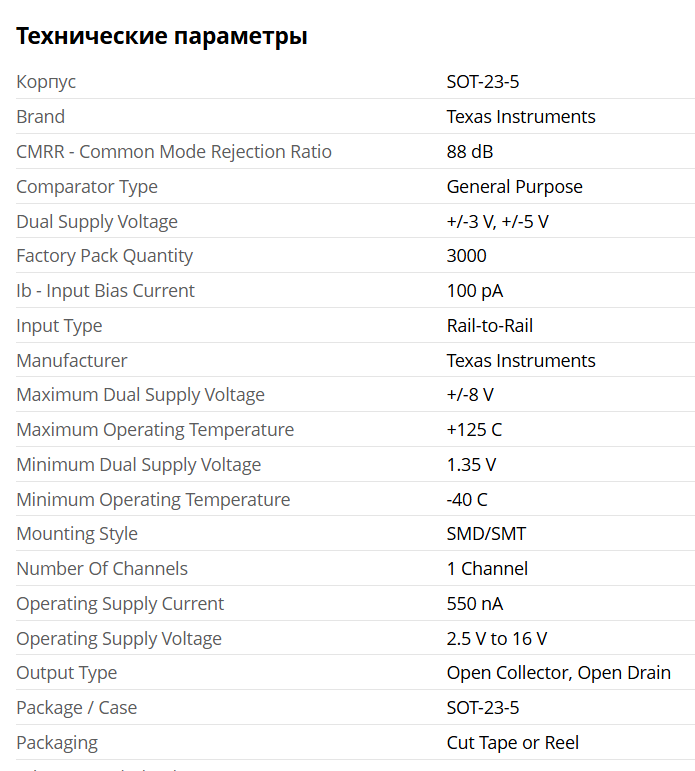This screenshot has width=695, height=771.
Task: Click the +125 C temperature value
Action: [474, 430]
